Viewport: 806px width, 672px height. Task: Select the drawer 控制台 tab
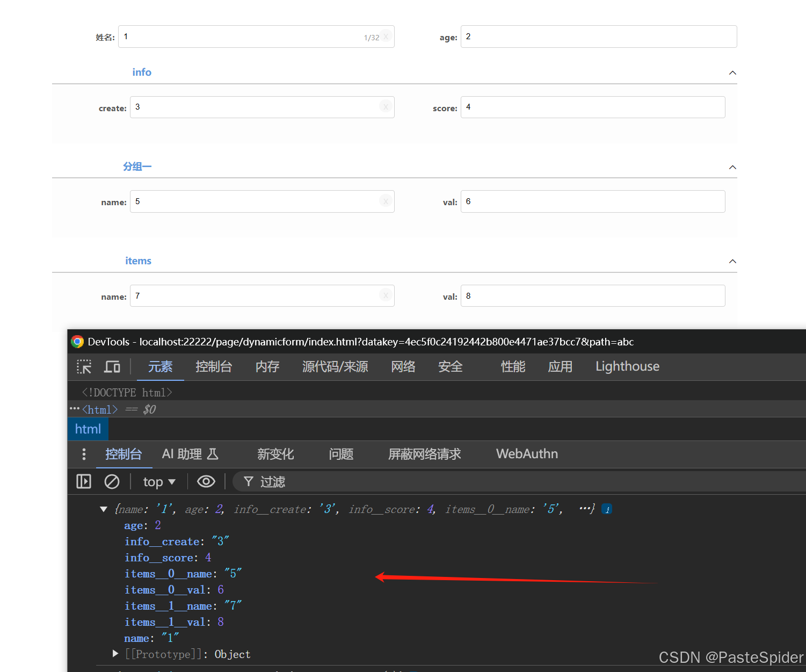click(124, 454)
